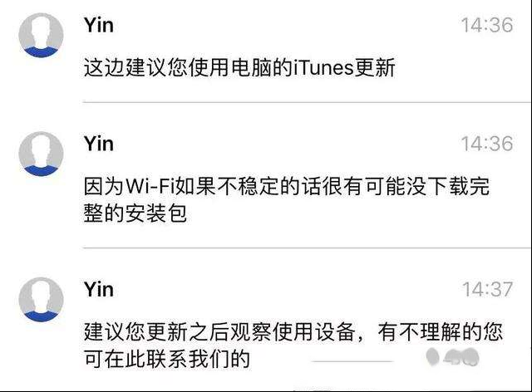Viewport: 532px width, 392px height.
Task: Tap the name Yin on the 14:37 message
Action: [99, 289]
